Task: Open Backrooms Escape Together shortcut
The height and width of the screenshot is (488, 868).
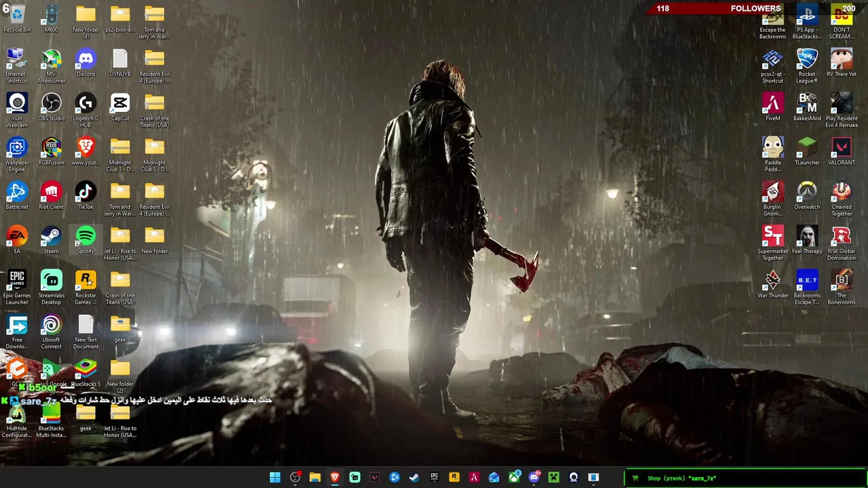Action: (807, 287)
